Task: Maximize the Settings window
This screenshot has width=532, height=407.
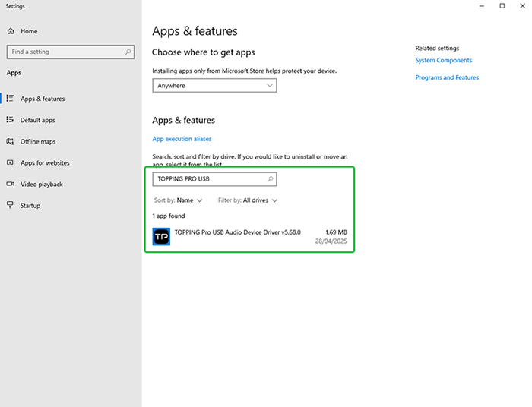Action: point(502,6)
